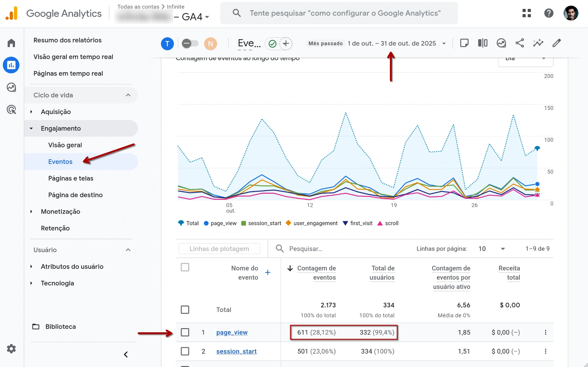Open the Eventos report in the sidebar
Screen dimensions: 588x367
point(60,162)
